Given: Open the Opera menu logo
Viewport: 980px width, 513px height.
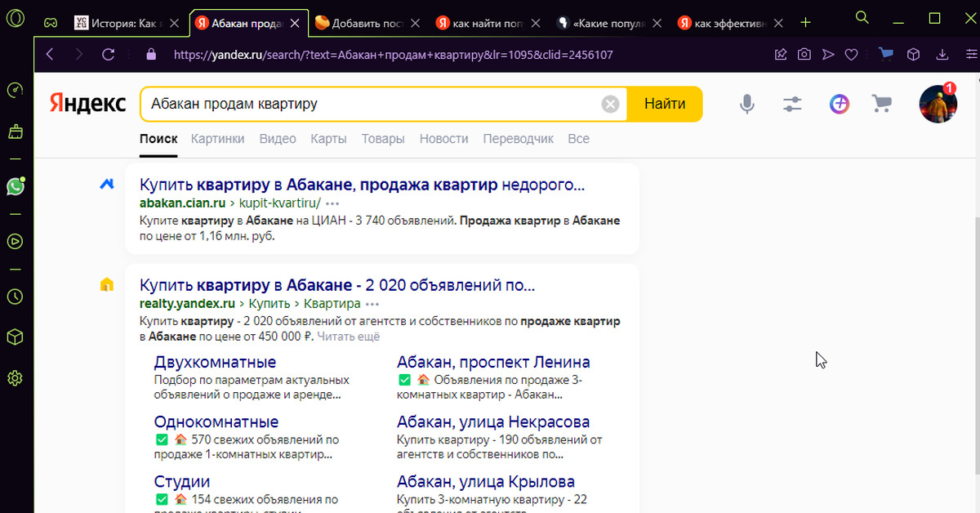Looking at the screenshot, I should click(15, 18).
